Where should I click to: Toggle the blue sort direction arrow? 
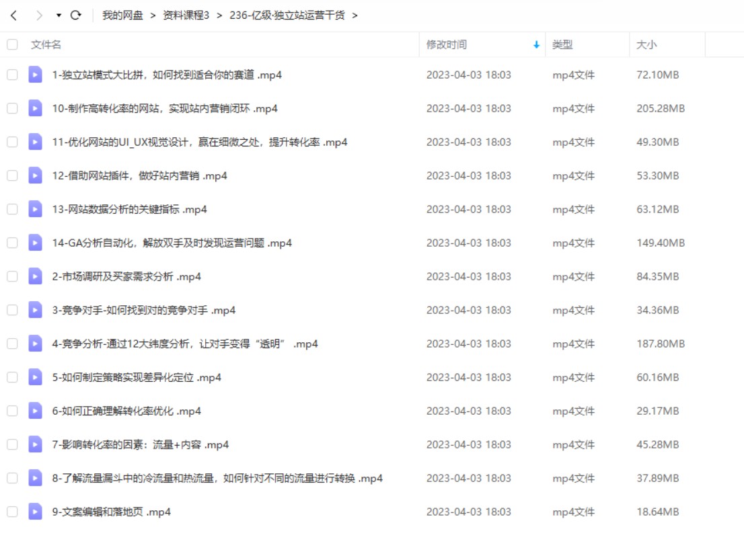click(536, 44)
